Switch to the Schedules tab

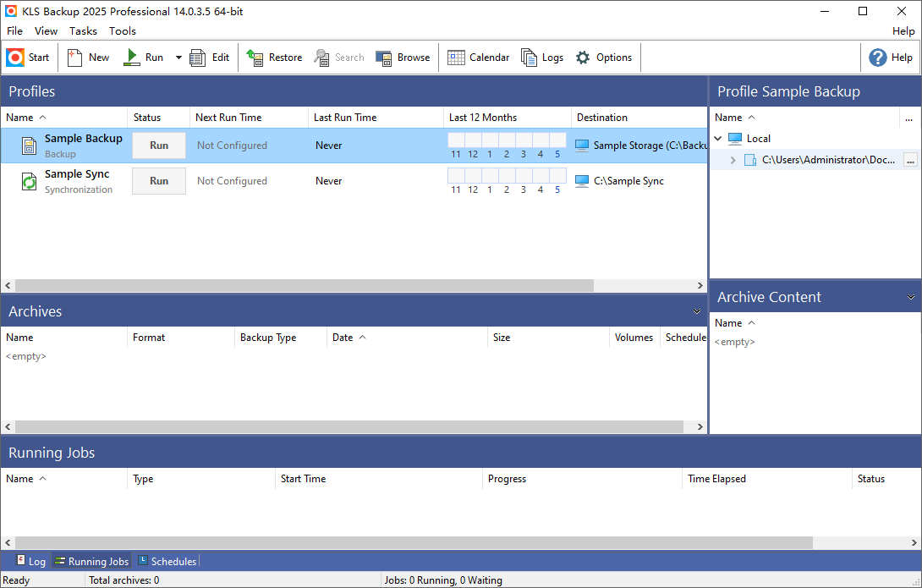click(x=167, y=561)
